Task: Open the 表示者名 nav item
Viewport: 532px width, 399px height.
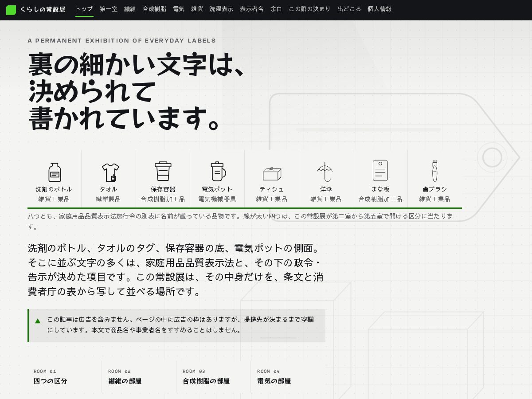Action: (x=252, y=9)
